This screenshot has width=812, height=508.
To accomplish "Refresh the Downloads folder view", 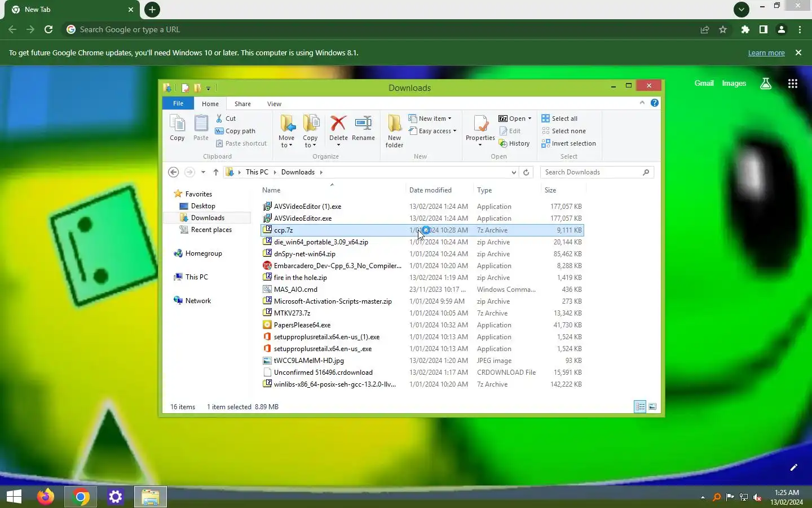I will click(526, 172).
